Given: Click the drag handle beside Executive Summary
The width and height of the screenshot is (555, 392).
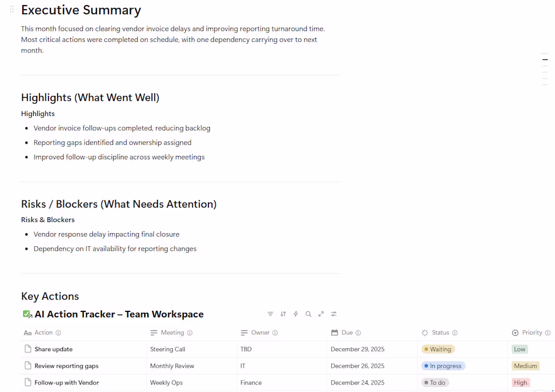Looking at the screenshot, I should pos(11,9).
